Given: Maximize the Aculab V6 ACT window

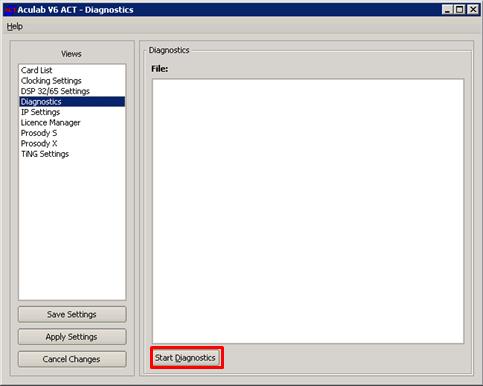Looking at the screenshot, I should point(459,10).
